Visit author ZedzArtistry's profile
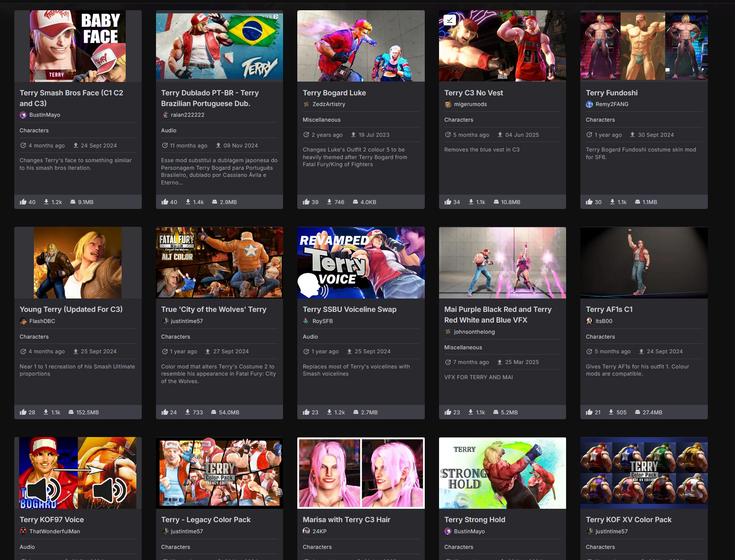Viewport: 735px width, 560px height. coord(329,104)
